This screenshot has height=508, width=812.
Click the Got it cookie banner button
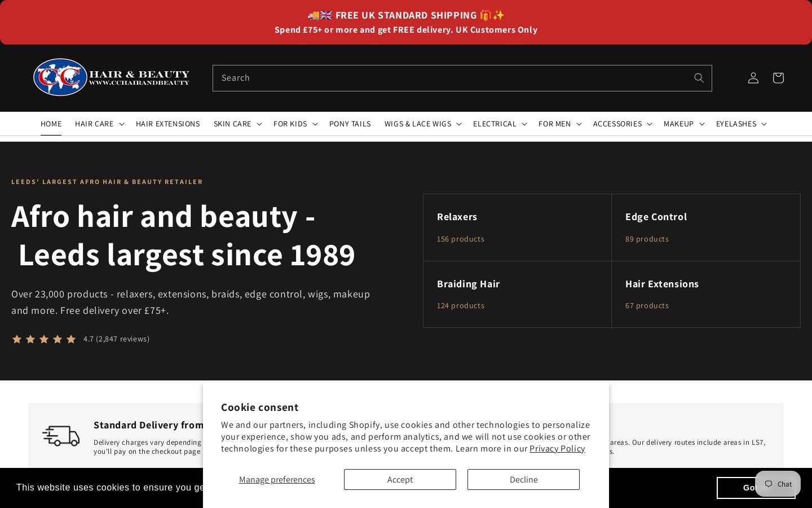(x=756, y=488)
